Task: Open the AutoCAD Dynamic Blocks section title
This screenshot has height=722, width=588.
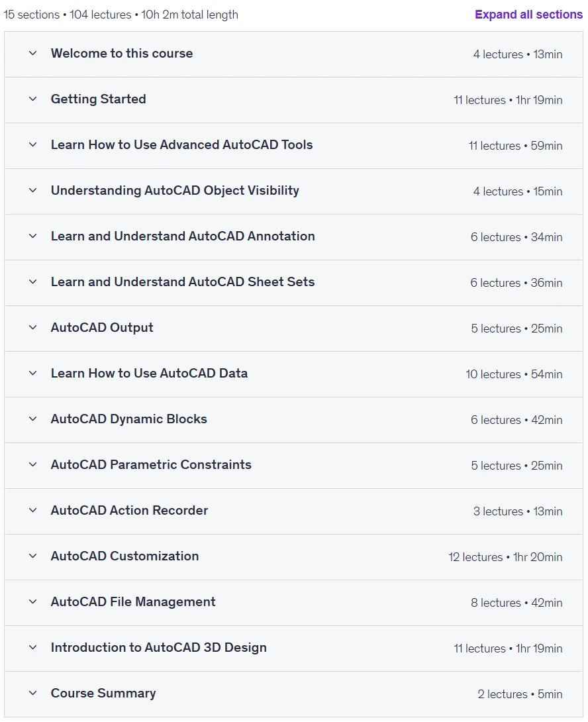Action: 129,419
